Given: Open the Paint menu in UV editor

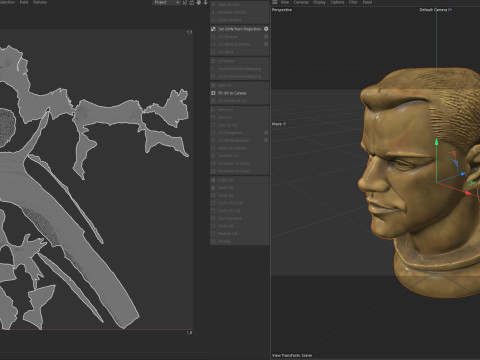Looking at the screenshot, I should coord(24,2).
